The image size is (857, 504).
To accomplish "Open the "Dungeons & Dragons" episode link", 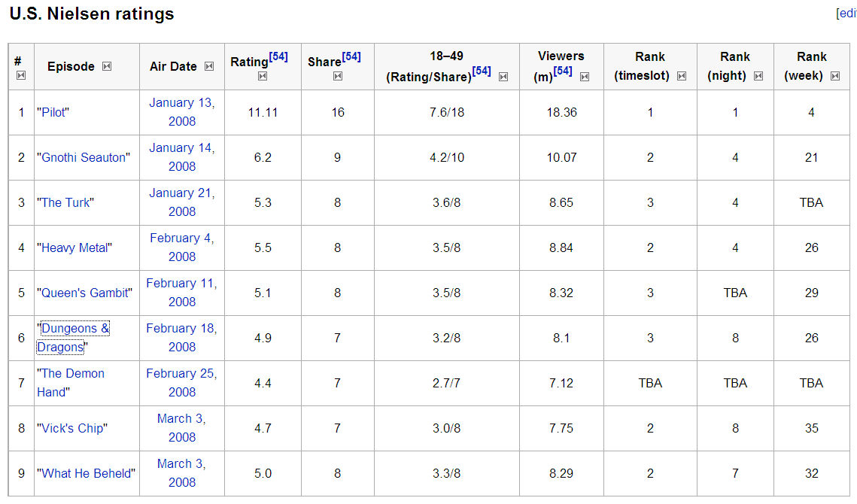I will [73, 338].
